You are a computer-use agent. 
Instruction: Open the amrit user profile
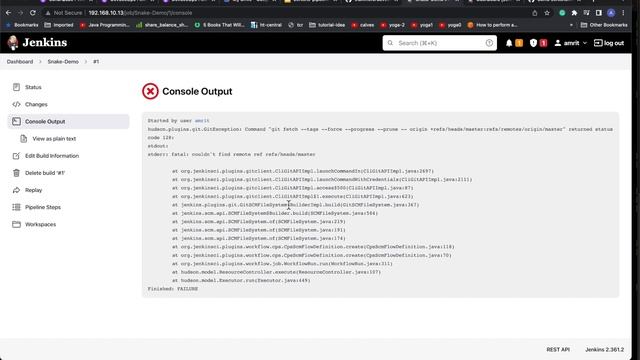point(567,43)
